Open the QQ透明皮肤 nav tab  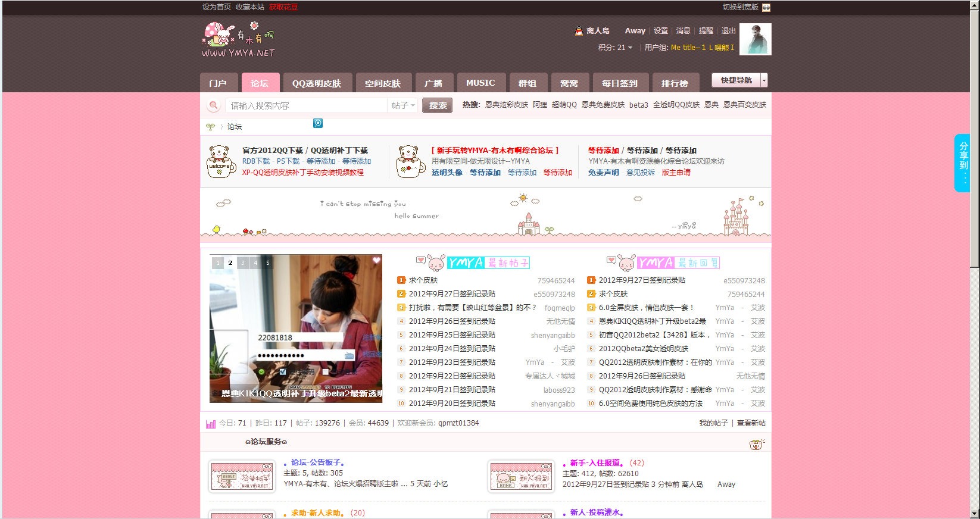point(317,83)
